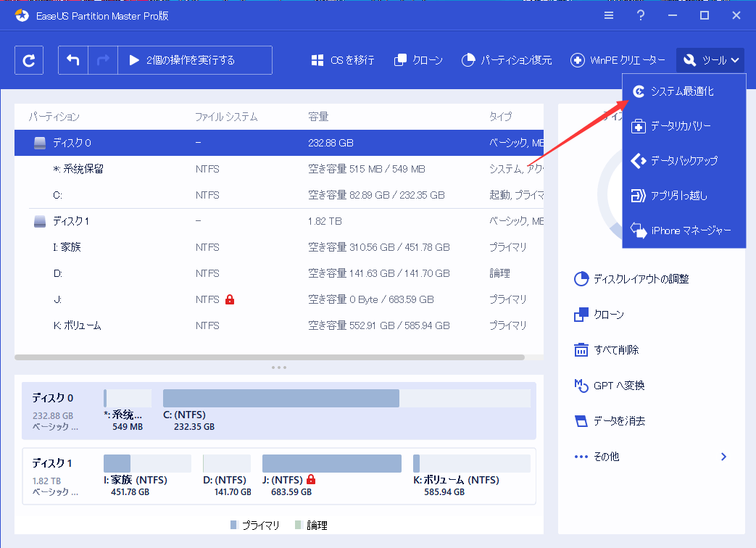
Task: Open ディスクレイアウトの調整 action
Action: pyautogui.click(x=631, y=279)
